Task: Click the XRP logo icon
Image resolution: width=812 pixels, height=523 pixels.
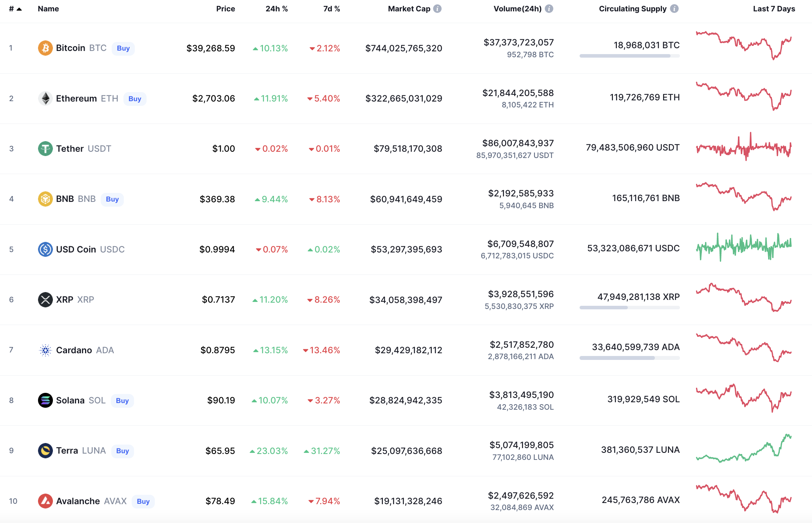Action: tap(45, 300)
